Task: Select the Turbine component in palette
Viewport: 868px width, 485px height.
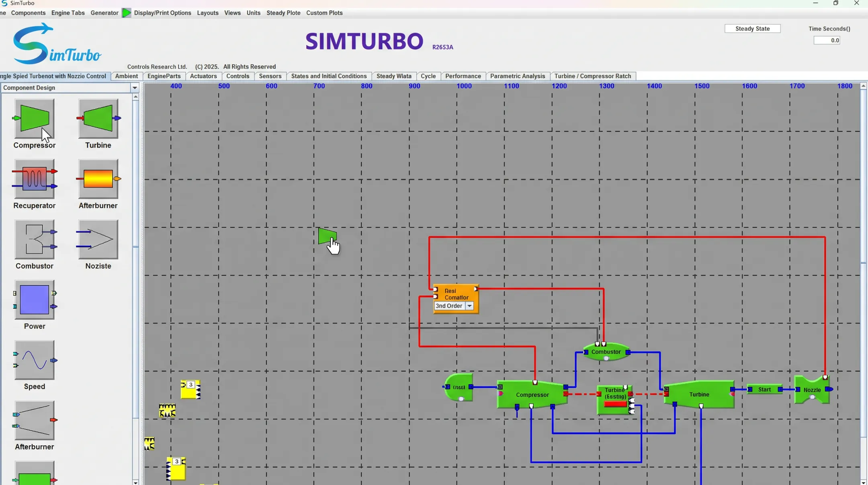Action: (x=98, y=119)
